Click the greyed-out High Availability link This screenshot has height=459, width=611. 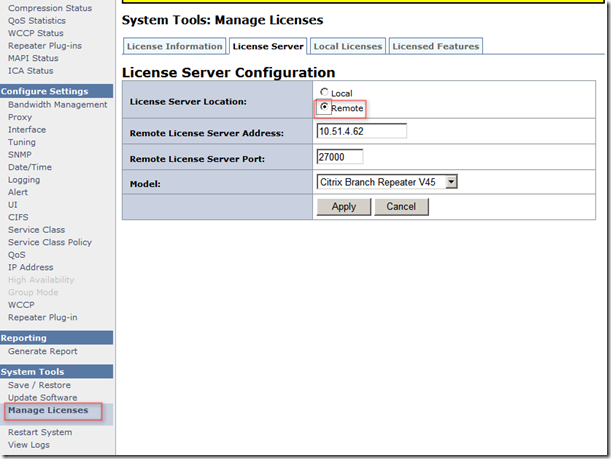point(41,279)
